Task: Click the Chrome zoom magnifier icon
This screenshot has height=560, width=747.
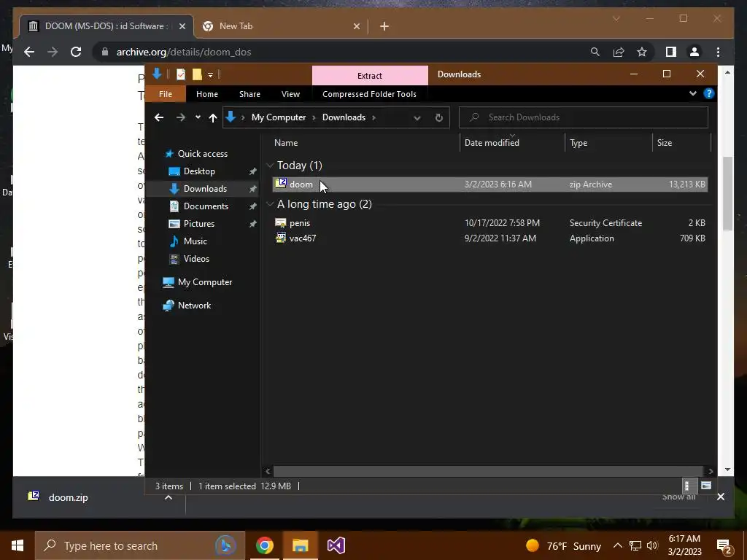Action: coord(595,52)
